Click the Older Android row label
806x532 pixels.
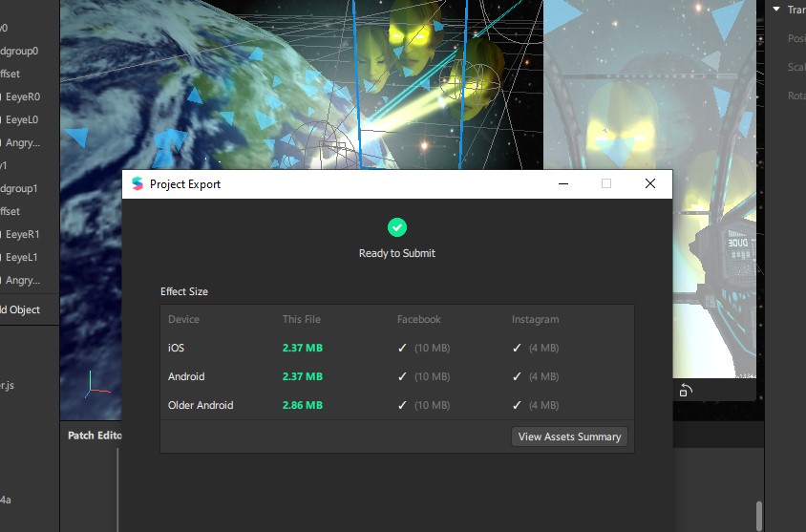[x=201, y=406]
